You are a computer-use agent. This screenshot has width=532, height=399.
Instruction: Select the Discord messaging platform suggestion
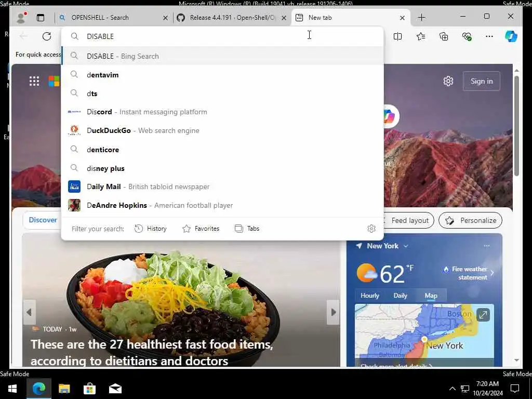[x=222, y=112]
